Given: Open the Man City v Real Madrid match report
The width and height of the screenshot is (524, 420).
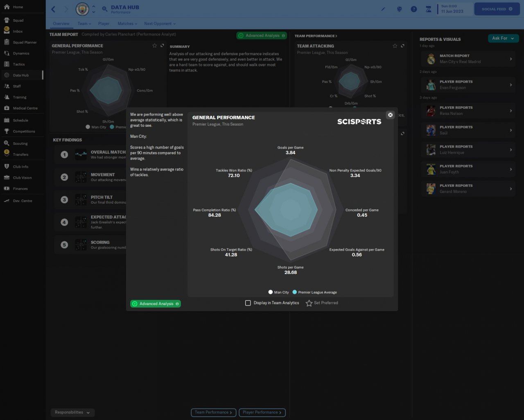Looking at the screenshot, I should click(468, 59).
